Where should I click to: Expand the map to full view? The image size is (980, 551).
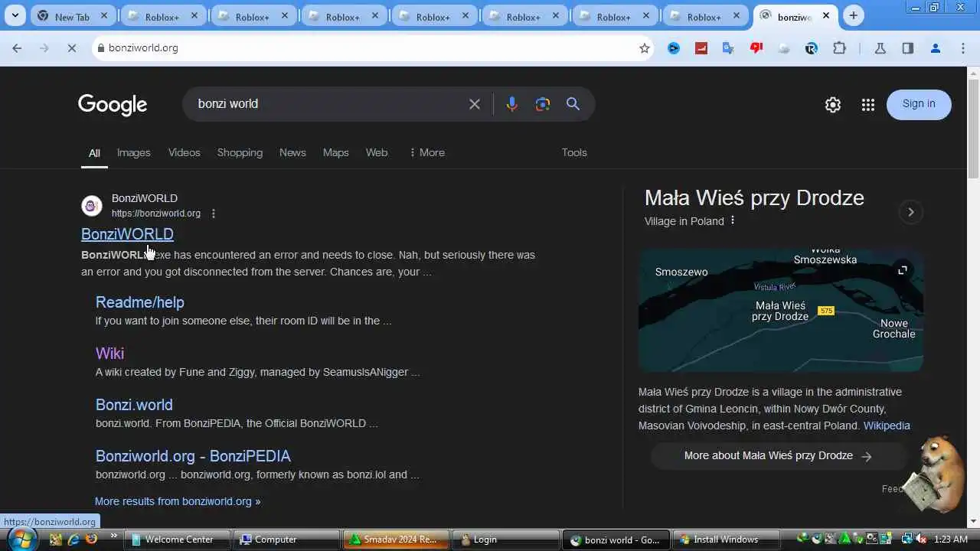click(x=903, y=269)
